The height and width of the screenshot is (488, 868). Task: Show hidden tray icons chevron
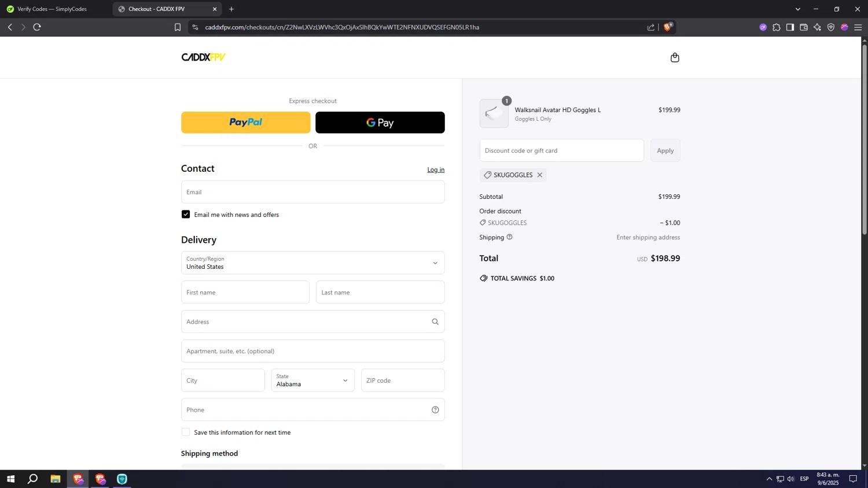(x=769, y=479)
